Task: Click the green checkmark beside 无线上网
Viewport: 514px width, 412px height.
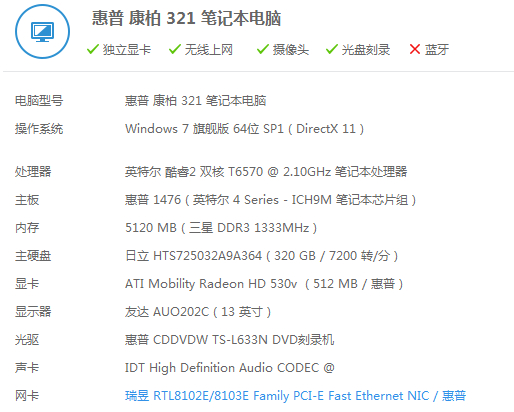Action: coord(175,49)
